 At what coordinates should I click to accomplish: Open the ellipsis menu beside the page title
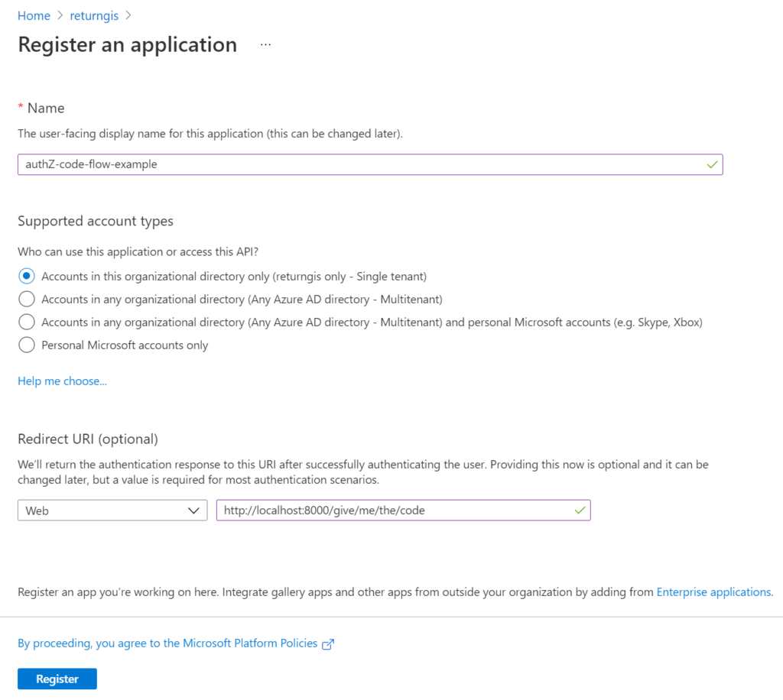[265, 44]
